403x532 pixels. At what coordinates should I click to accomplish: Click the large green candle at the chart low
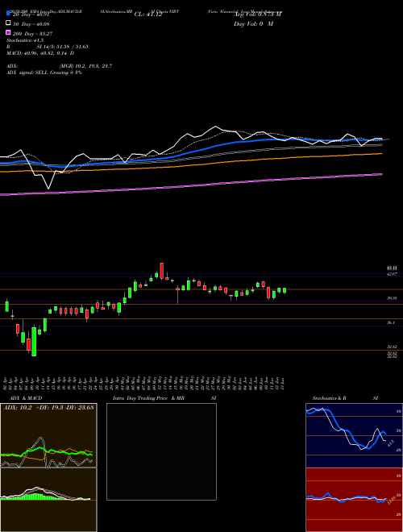34,342
